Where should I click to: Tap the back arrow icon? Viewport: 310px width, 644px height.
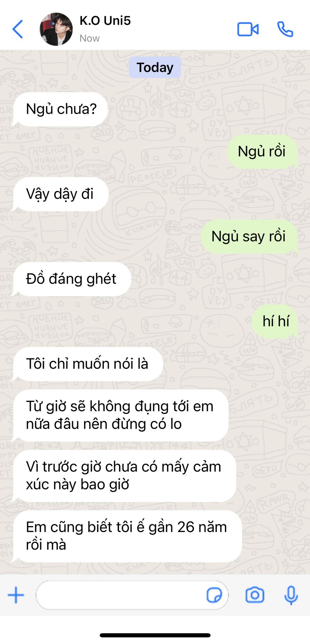pyautogui.click(x=18, y=29)
